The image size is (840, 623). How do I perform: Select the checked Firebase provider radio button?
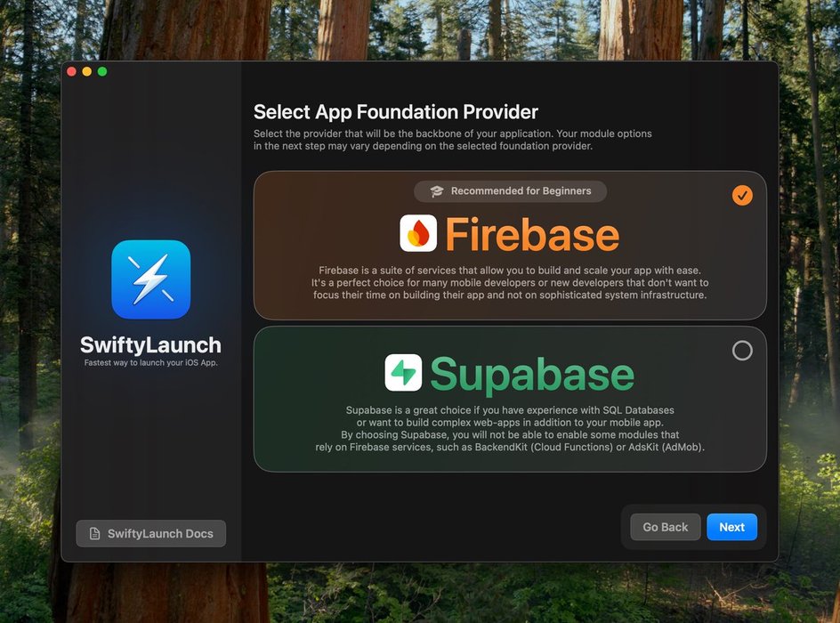(742, 196)
